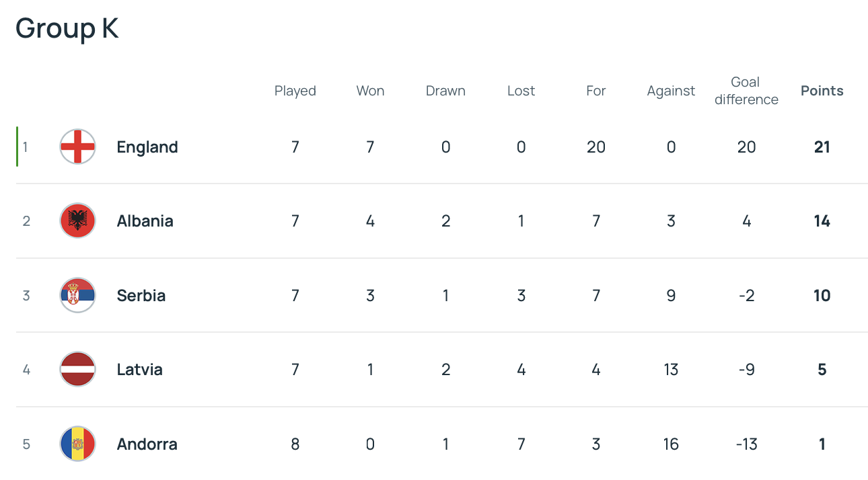Screen dimensions: 868x480
Task: Click the Drawn column header
Action: pyautogui.click(x=445, y=91)
